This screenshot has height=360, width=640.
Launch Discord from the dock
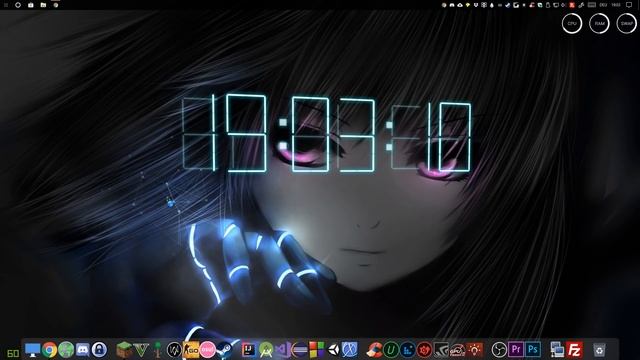[x=82, y=350]
